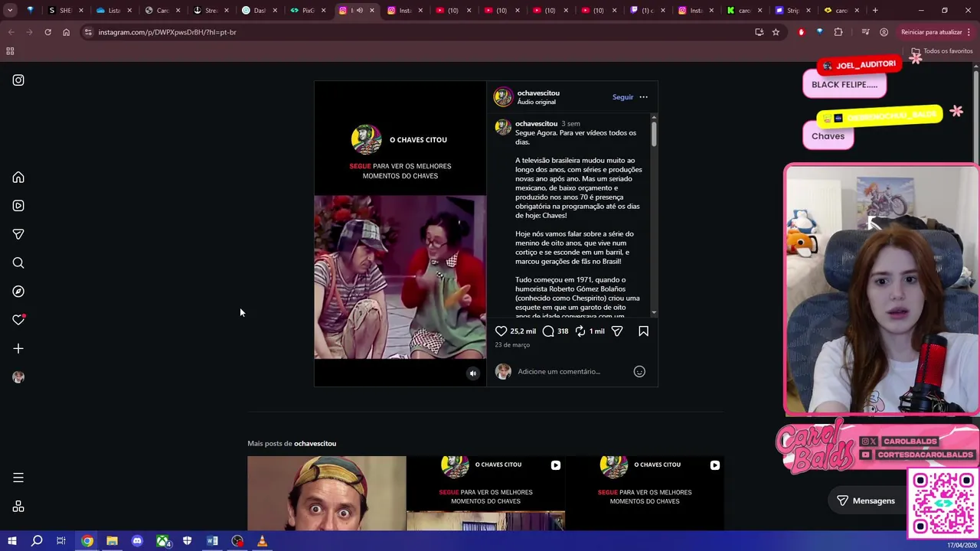Go back with browser back arrow
Screen dimensions: 980x551
11,32
